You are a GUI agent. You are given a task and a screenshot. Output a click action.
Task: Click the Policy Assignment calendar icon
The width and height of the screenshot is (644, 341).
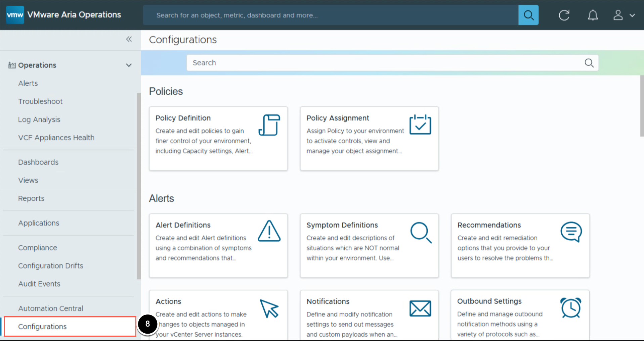[420, 125]
